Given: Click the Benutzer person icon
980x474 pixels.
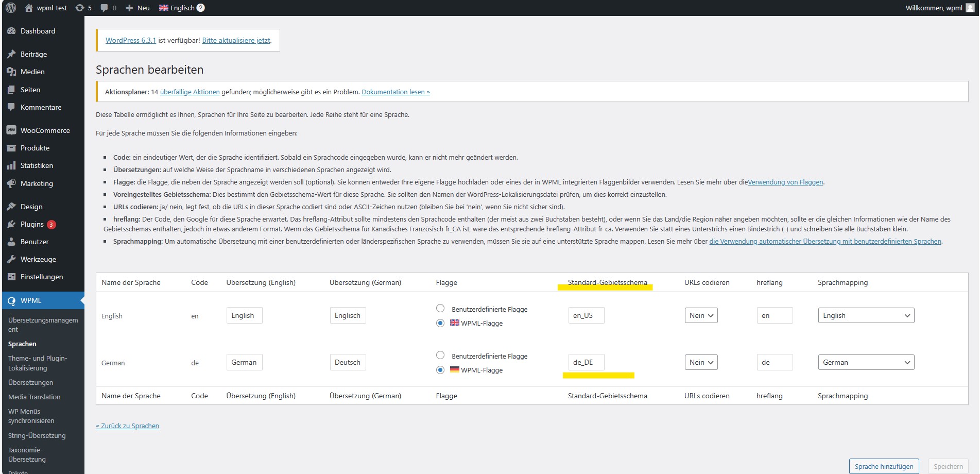Looking at the screenshot, I should [x=11, y=242].
